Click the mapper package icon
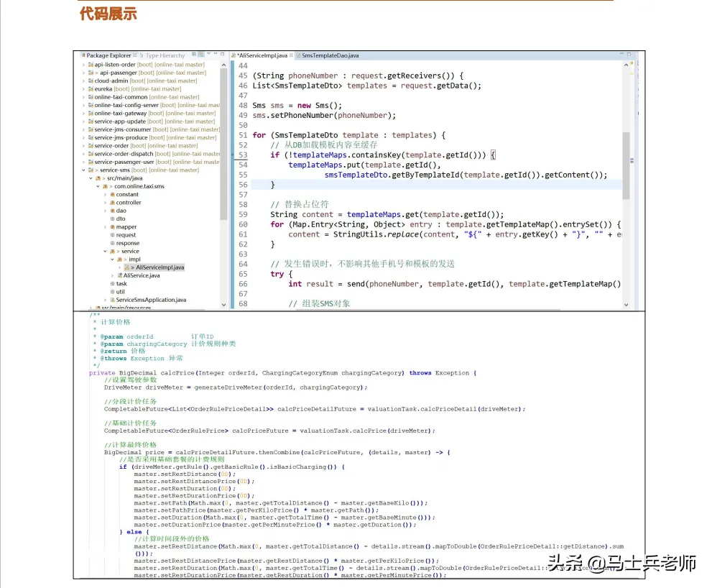 112,227
